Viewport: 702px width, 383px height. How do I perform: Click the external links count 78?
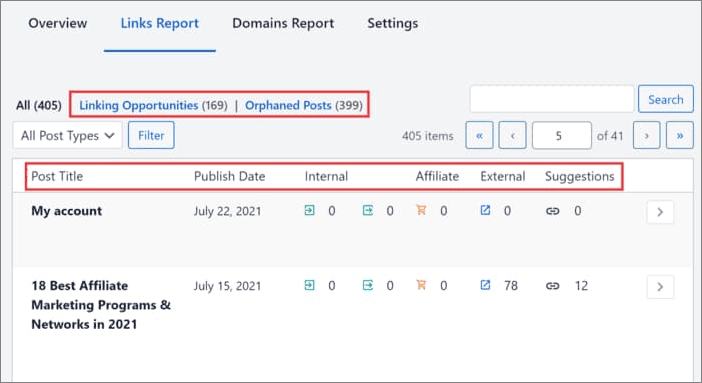511,286
